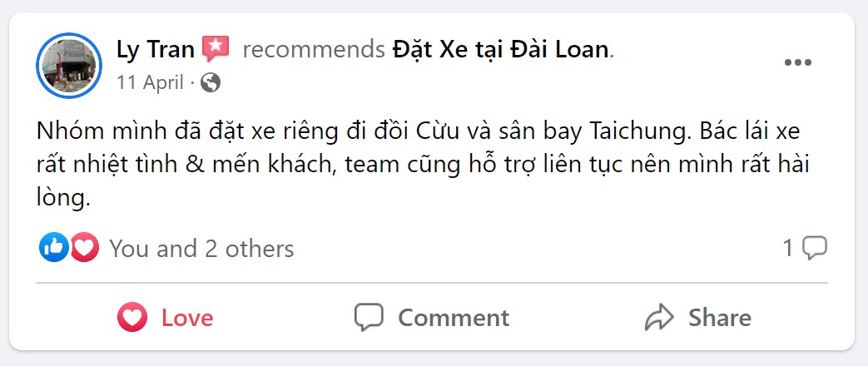Open the Đặt Xe tại Đài Loan page

pyautogui.click(x=500, y=50)
